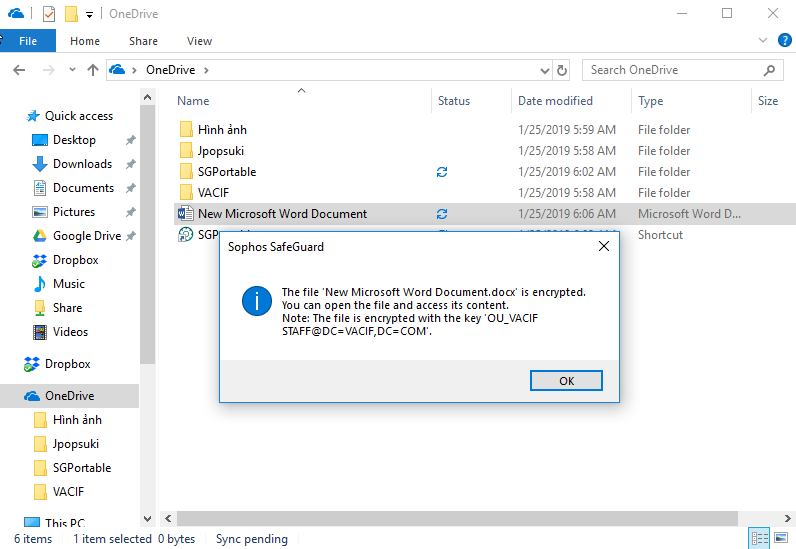Click the SGPortable shortcut icon in file list
Viewport: 796px width, 549px height.
point(186,234)
